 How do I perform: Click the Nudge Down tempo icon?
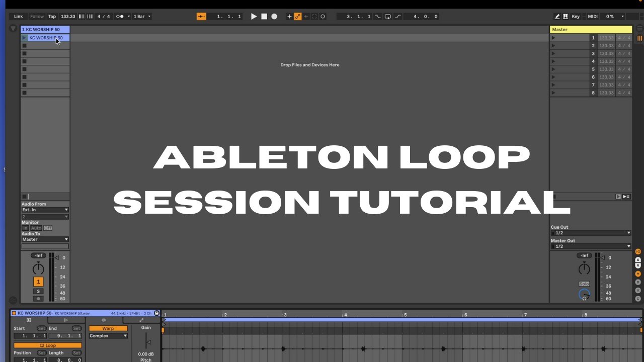82,17
